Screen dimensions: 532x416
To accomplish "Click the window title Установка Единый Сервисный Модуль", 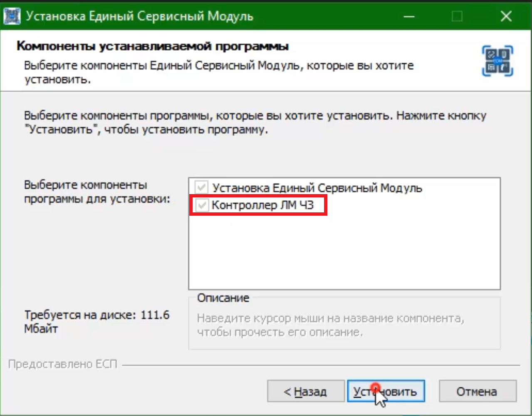I will coord(140,16).
